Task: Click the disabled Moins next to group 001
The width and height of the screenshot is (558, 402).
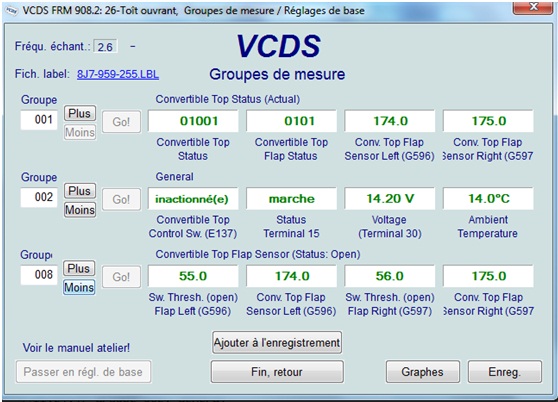Action: point(80,132)
